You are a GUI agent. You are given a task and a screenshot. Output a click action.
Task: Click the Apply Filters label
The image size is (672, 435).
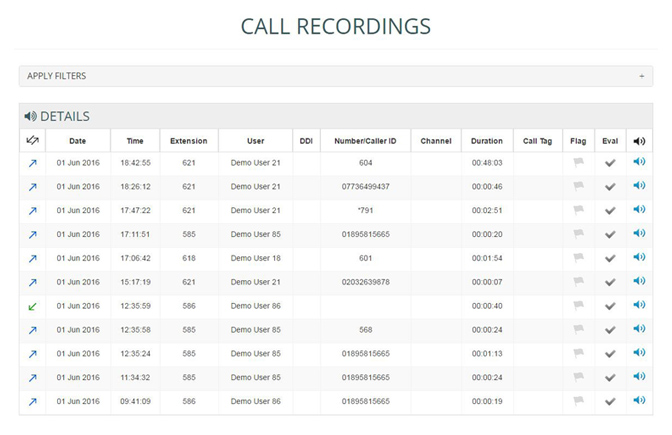tap(57, 76)
